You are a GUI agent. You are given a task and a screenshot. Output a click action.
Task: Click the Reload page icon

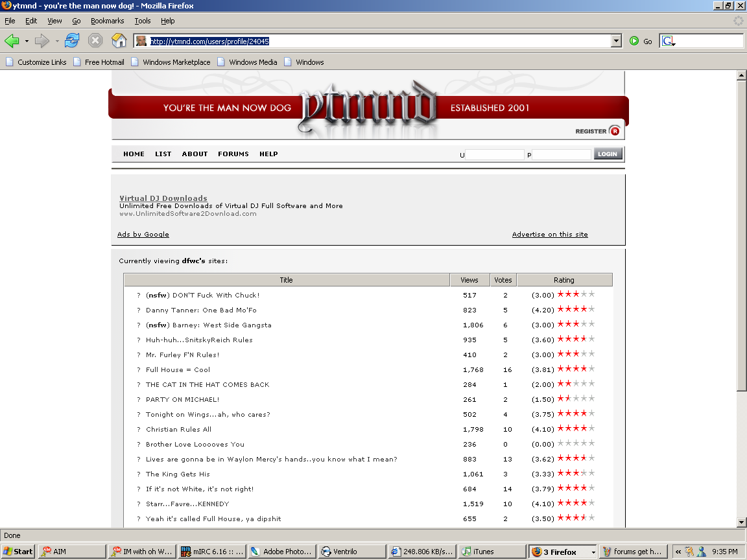click(x=72, y=41)
